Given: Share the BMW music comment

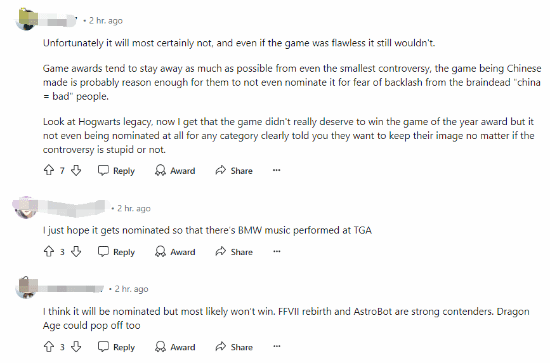Looking at the screenshot, I should coord(234,251).
